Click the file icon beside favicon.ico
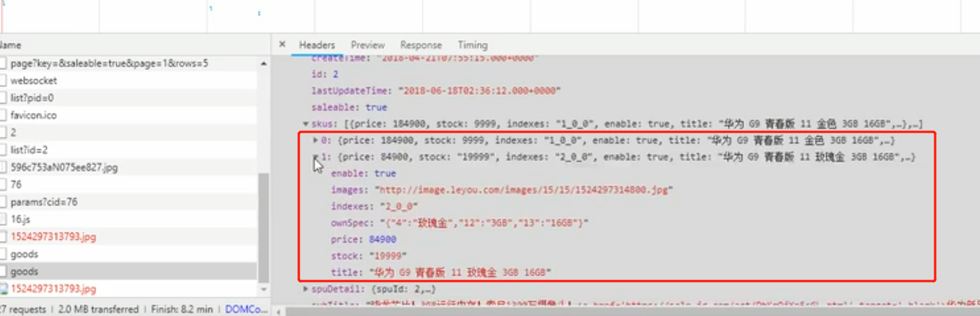 tap(3, 115)
